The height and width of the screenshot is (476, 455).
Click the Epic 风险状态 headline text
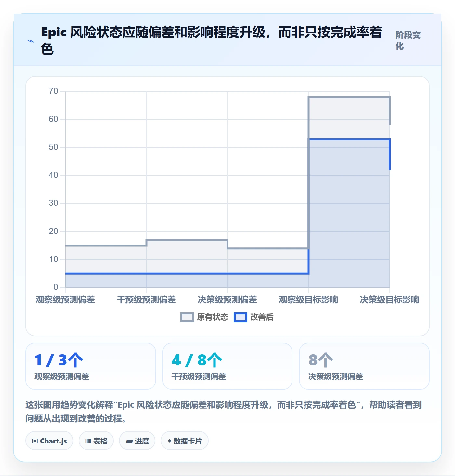212,41
